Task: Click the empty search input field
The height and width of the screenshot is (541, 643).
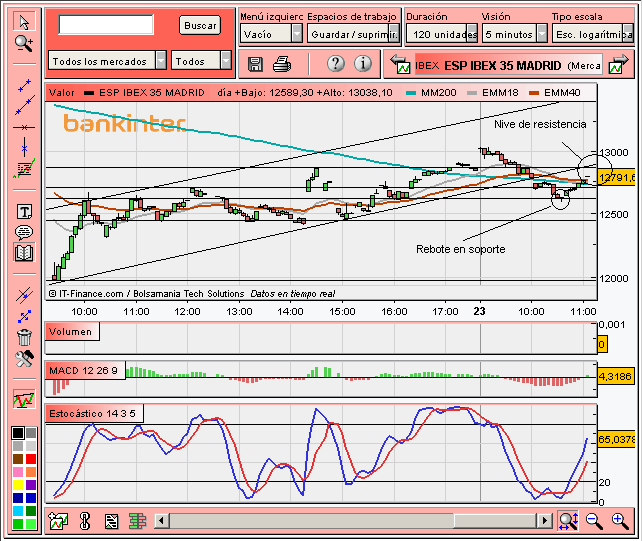Action: click(x=106, y=25)
